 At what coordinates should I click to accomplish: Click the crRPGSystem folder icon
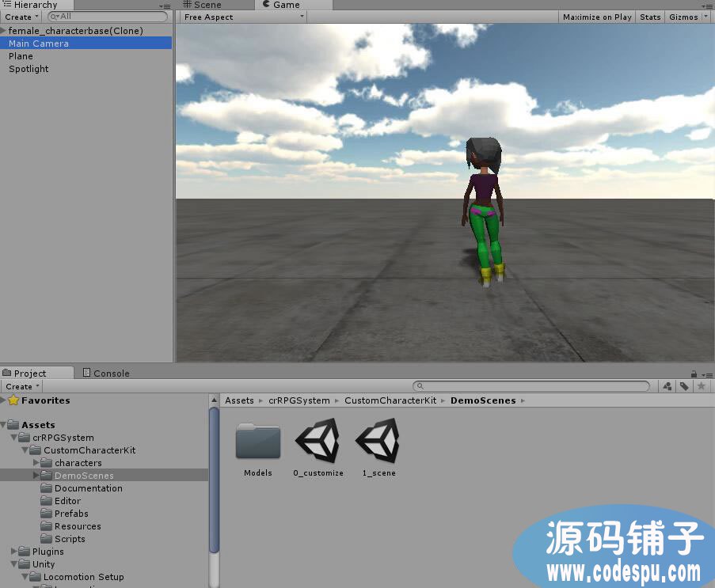coord(25,438)
